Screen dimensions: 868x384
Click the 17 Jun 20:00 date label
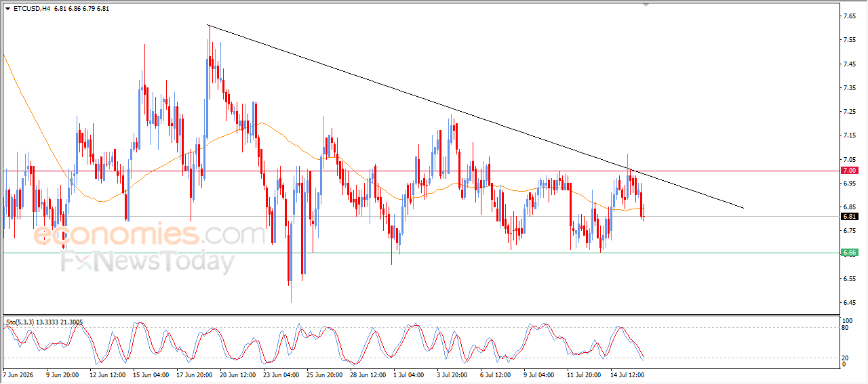point(195,374)
